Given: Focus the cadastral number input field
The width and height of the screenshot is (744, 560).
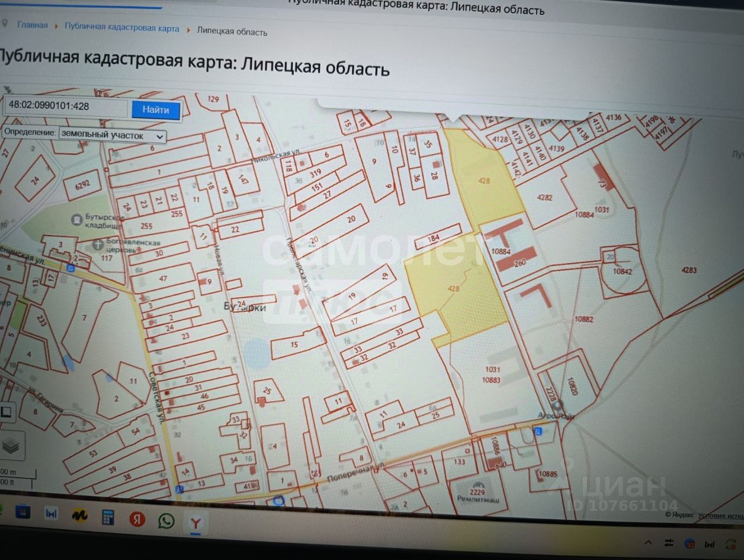Looking at the screenshot, I should pyautogui.click(x=66, y=107).
